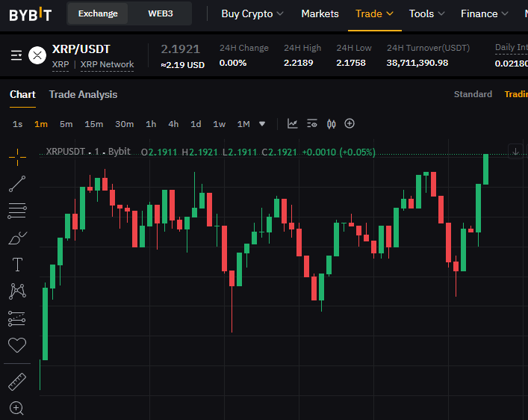The width and height of the screenshot is (528, 420).
Task: Select the XABCD pattern tool
Action: click(x=17, y=291)
